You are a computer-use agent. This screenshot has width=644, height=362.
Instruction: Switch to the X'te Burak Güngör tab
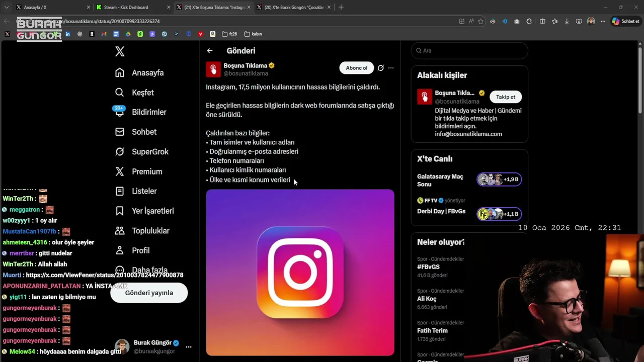[294, 7]
